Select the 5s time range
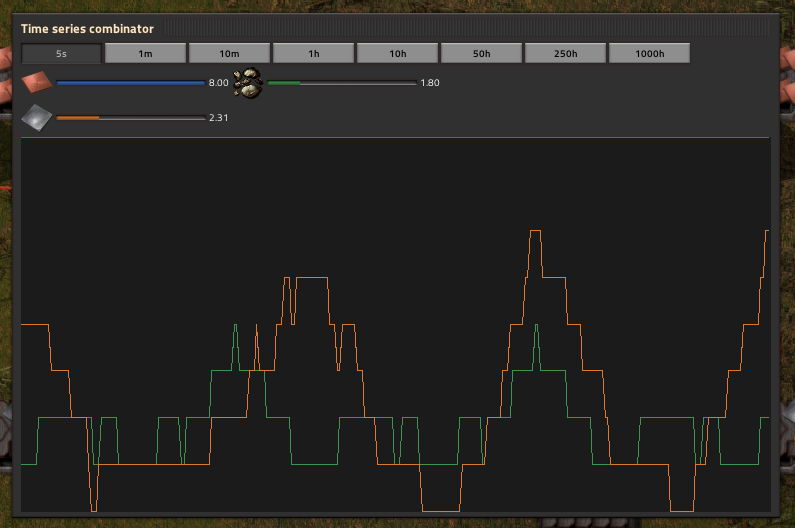 pos(61,53)
